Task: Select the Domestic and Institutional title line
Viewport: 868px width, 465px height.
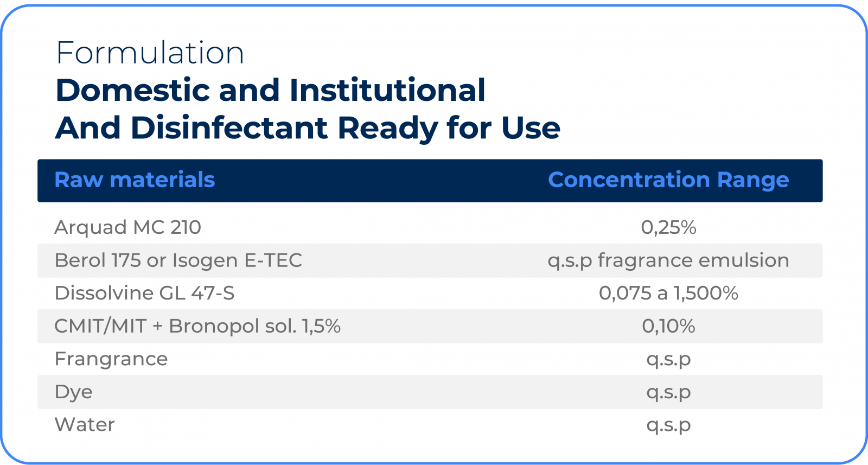Action: pyautogui.click(x=271, y=90)
